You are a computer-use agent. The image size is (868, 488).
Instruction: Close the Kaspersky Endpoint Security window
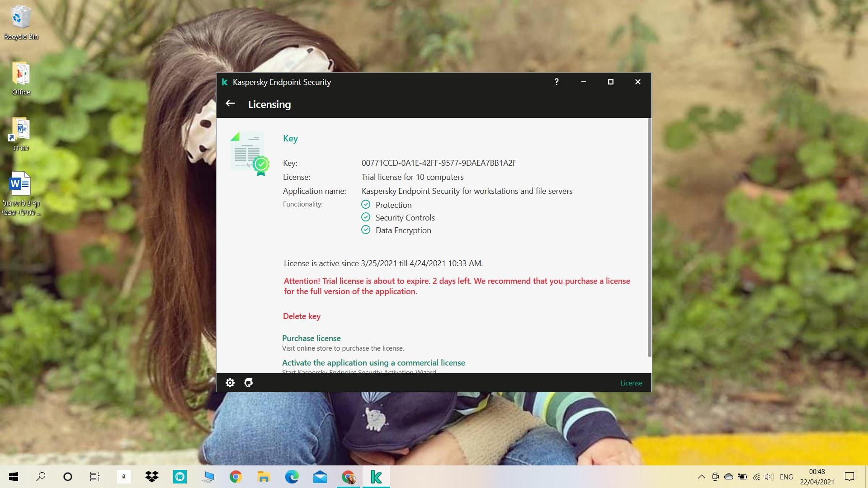click(x=638, y=82)
